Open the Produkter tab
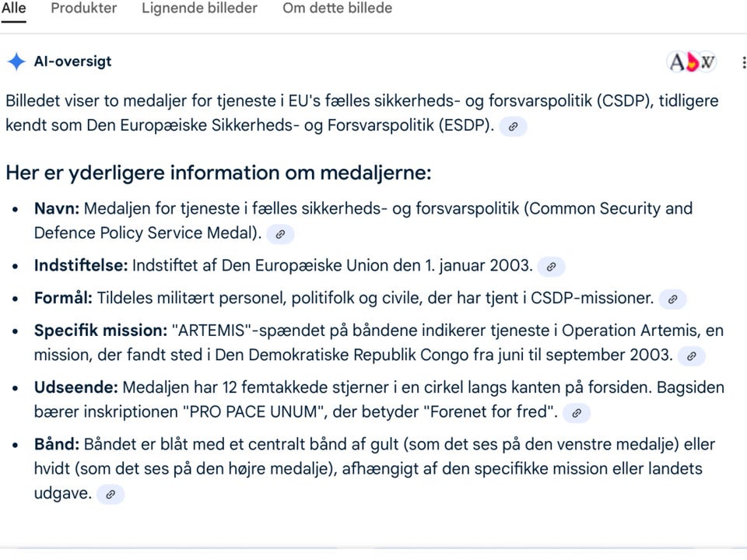747x560 pixels. coord(83,9)
